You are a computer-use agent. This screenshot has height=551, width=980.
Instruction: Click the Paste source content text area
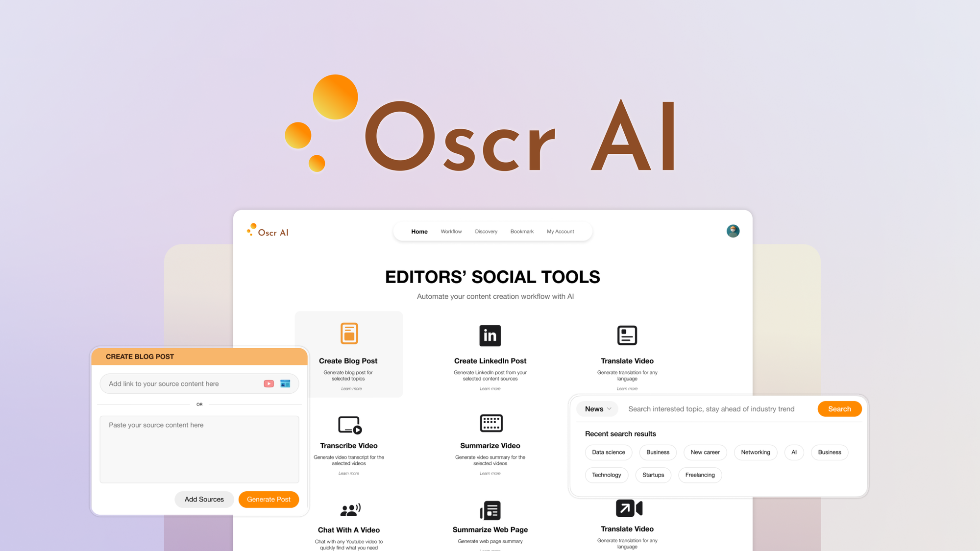coord(199,447)
